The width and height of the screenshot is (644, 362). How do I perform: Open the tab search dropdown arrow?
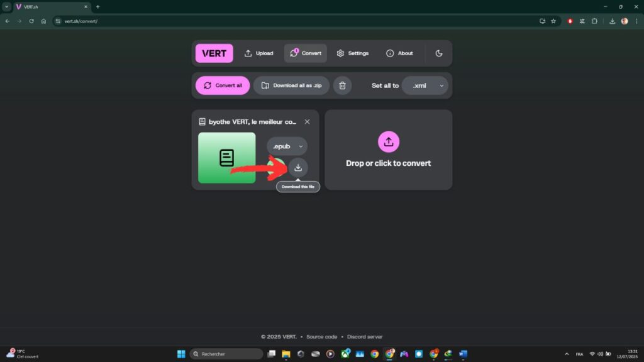(6, 7)
